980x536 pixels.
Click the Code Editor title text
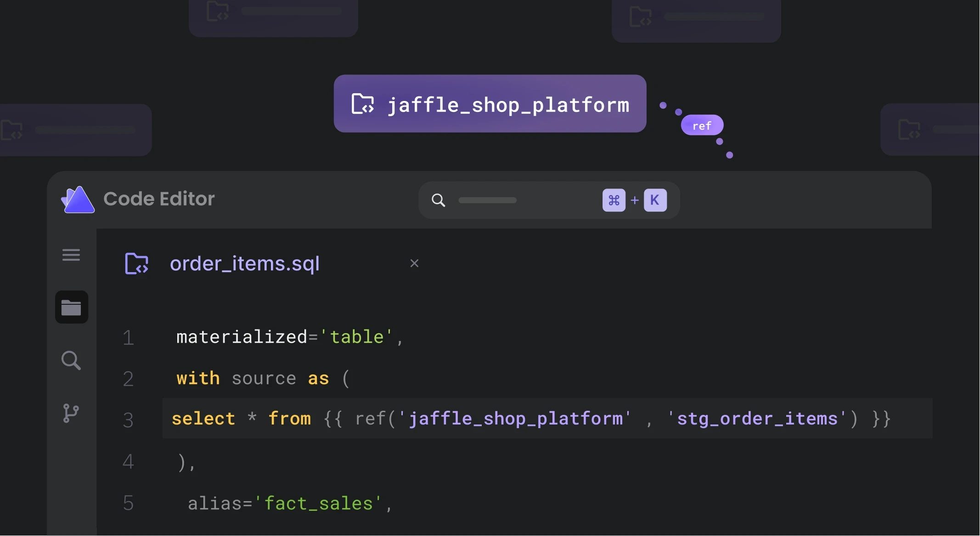tap(159, 199)
